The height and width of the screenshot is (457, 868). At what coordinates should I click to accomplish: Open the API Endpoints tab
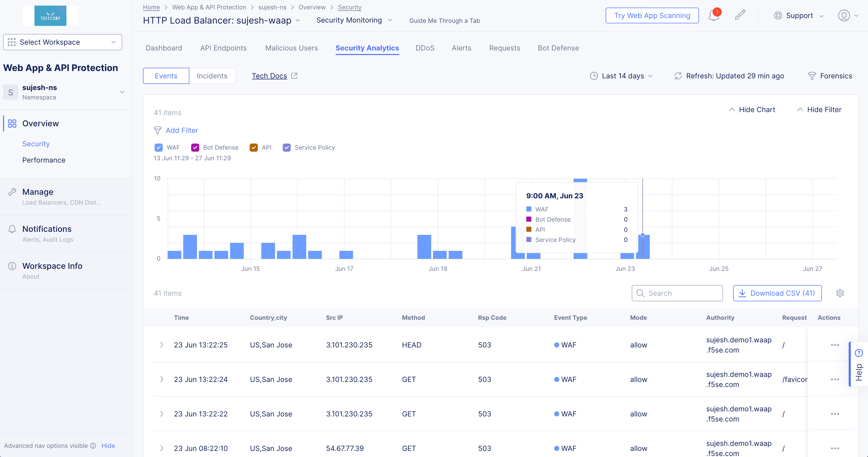point(223,48)
